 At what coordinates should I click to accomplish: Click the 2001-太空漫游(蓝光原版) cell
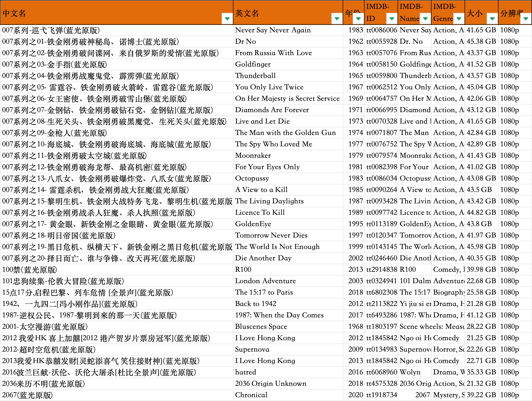(x=45, y=327)
